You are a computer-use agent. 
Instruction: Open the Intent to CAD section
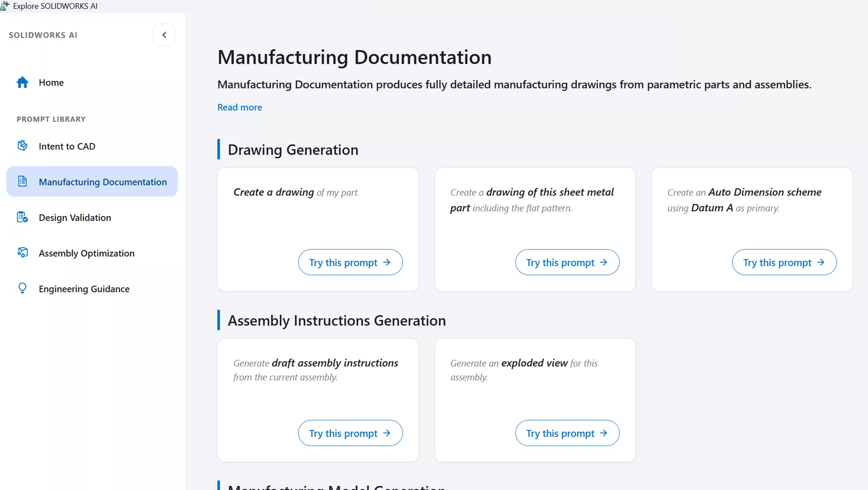pos(92,146)
